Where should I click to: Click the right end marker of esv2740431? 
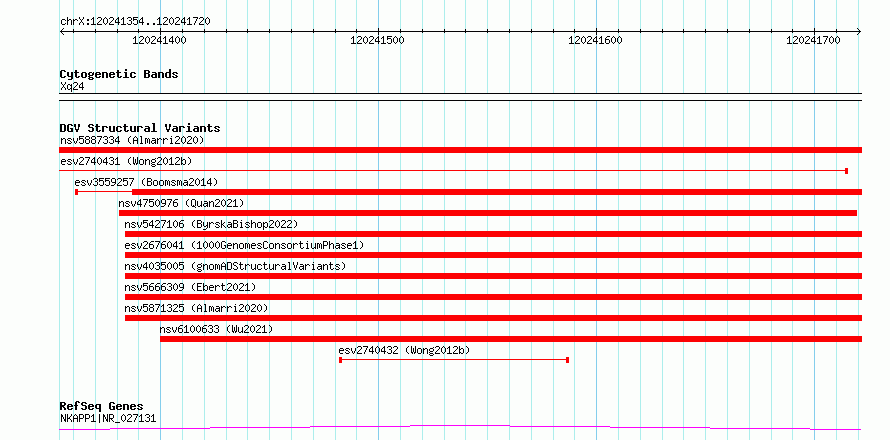tap(846, 171)
